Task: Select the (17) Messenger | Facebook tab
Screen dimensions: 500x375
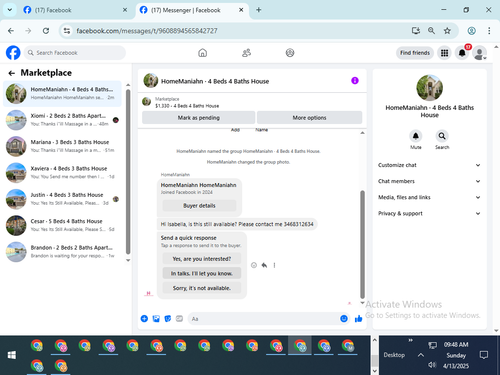Action: (x=192, y=10)
